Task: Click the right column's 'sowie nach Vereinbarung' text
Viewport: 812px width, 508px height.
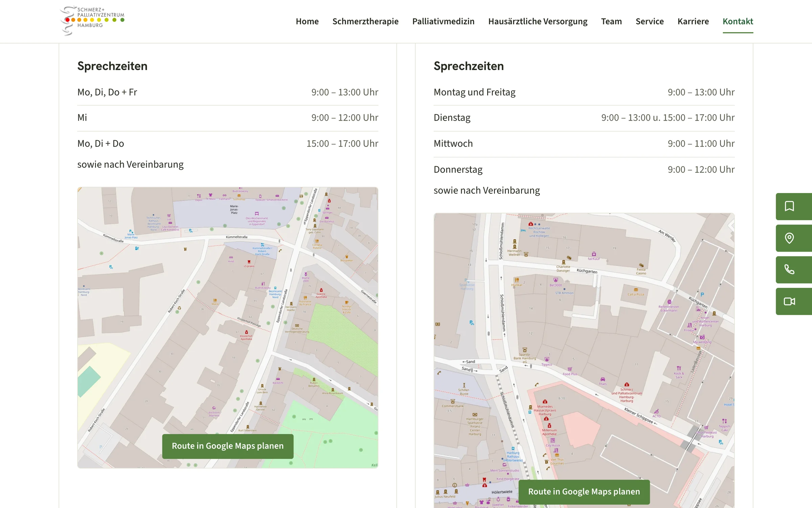Action: [x=487, y=191]
